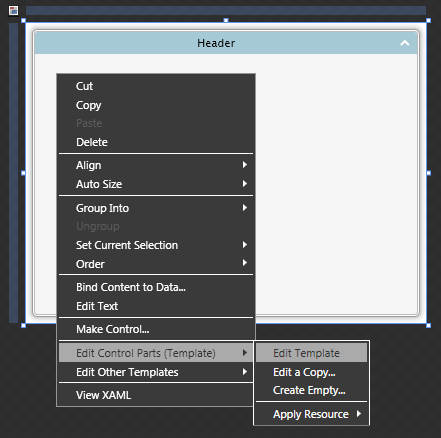441x438 pixels.
Task: Collapse the Header expander chevron
Action: (405, 43)
